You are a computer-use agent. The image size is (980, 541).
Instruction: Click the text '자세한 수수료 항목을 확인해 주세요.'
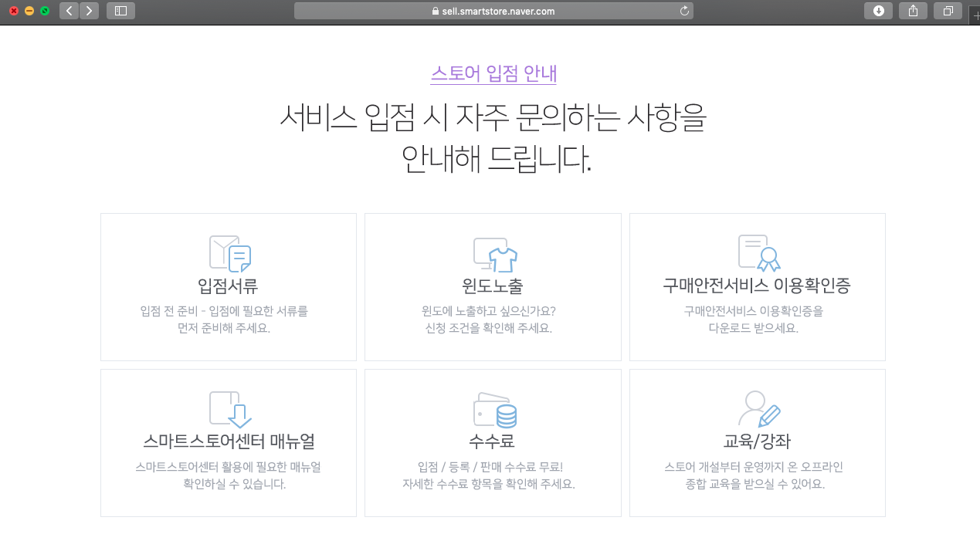(x=489, y=485)
